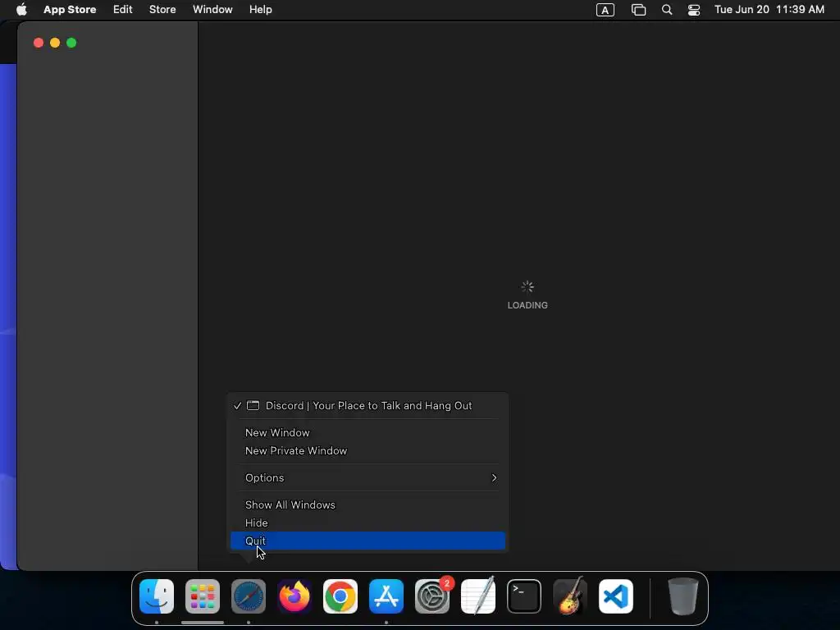840x630 pixels.
Task: Maximize App Store window with green button
Action: pos(71,43)
